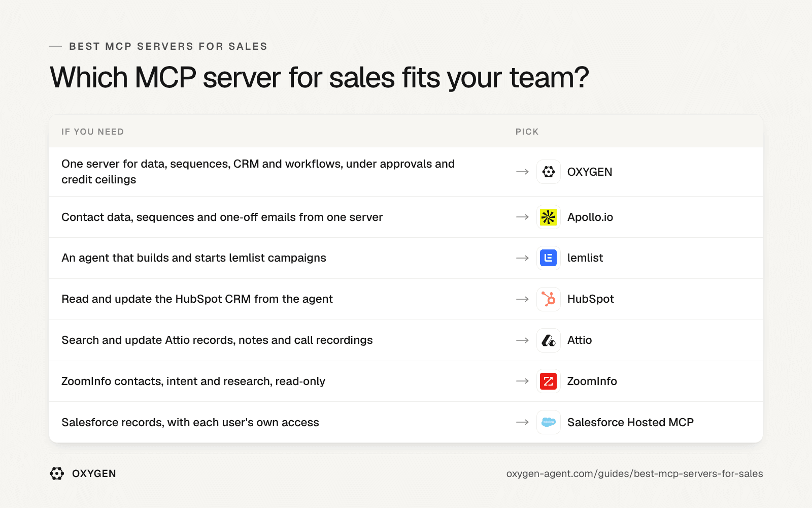This screenshot has width=812, height=508.
Task: Select the lemlist pick name
Action: click(x=585, y=258)
